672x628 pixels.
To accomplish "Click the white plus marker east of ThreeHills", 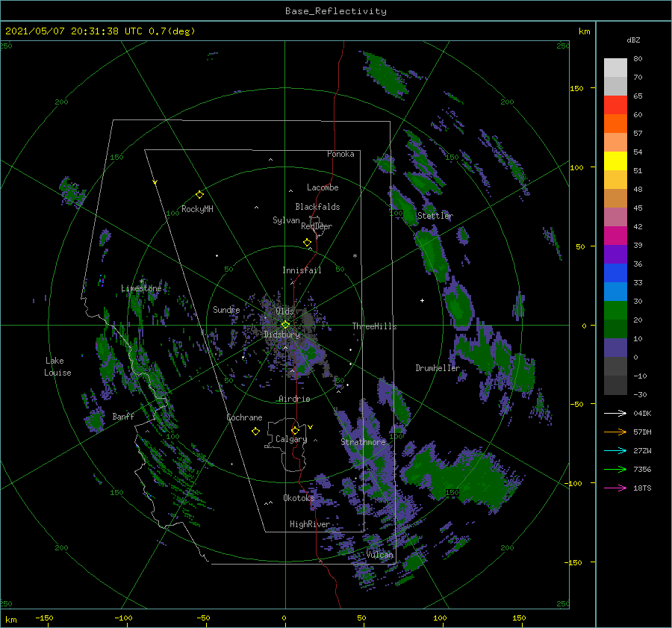I will click(422, 300).
